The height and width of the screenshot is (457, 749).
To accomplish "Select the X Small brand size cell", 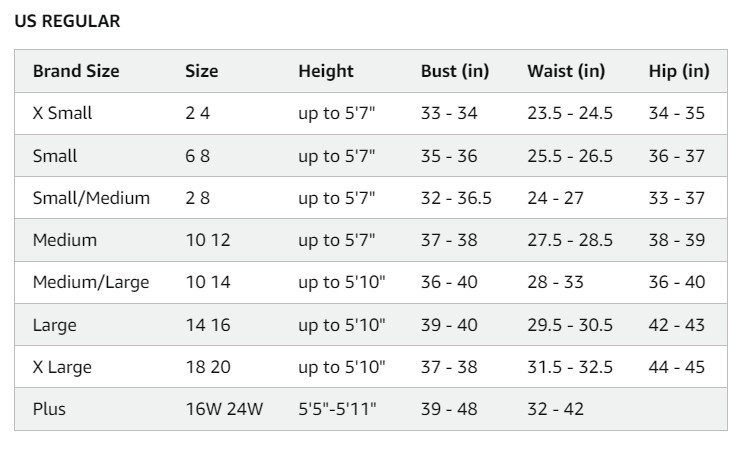I will click(62, 113).
